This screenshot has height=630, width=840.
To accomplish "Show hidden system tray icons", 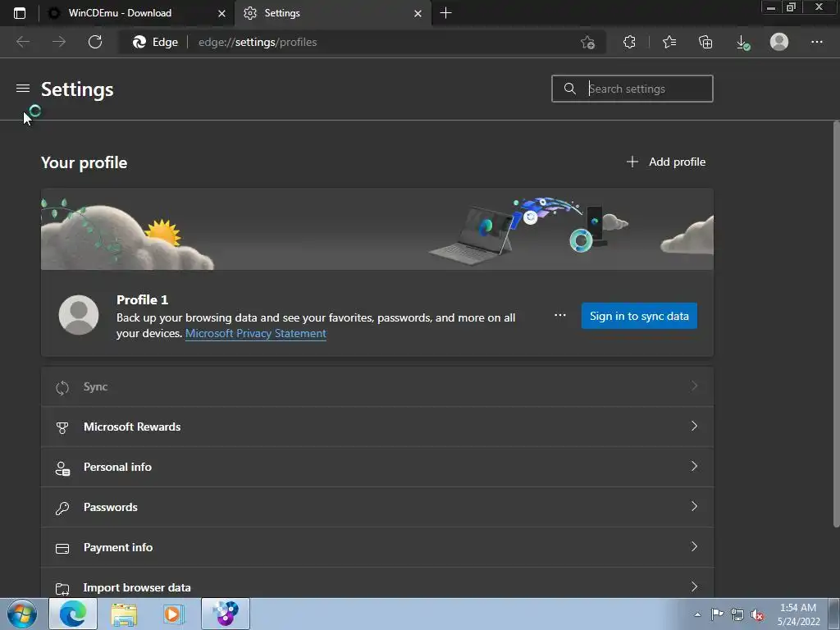I will coord(697,614).
